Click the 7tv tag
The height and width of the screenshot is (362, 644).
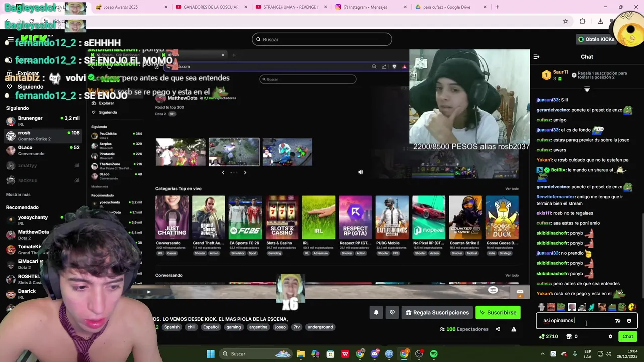point(297,327)
